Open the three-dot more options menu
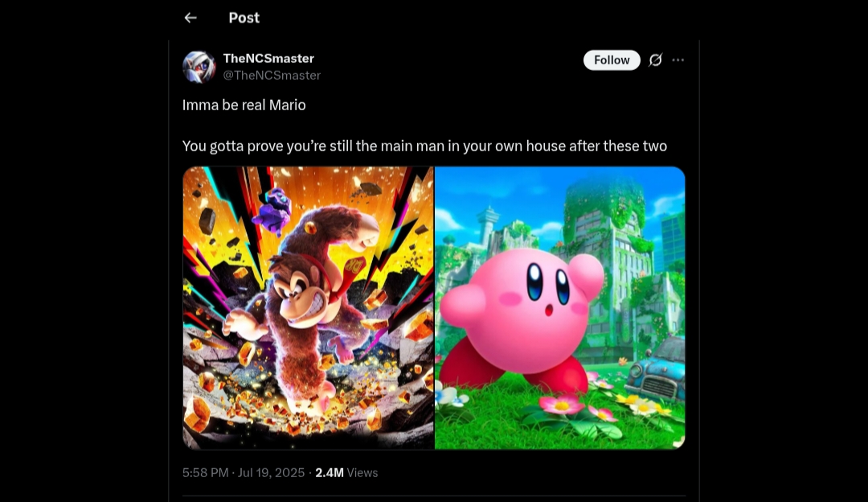The width and height of the screenshot is (868, 502). pyautogui.click(x=678, y=60)
